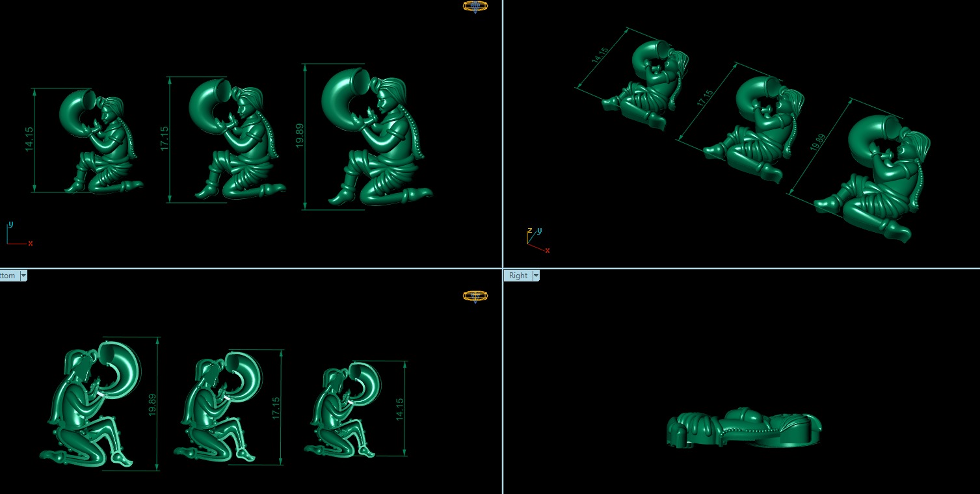The width and height of the screenshot is (980, 494).
Task: Select the 17.15 figure model in the perspective viewport
Action: coord(754,129)
